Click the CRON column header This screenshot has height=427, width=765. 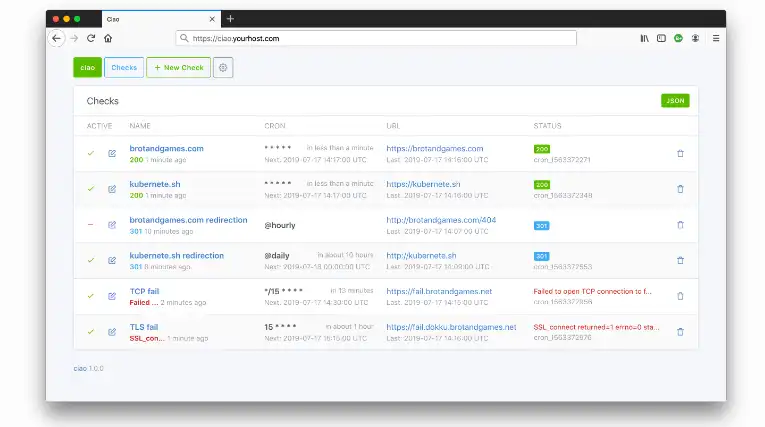[275, 126]
